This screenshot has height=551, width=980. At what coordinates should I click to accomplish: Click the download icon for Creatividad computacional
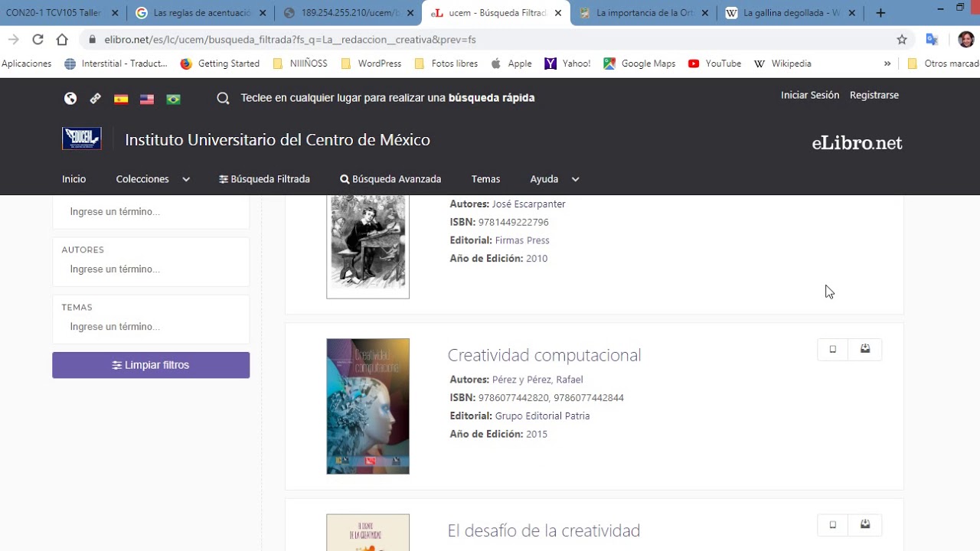click(865, 350)
